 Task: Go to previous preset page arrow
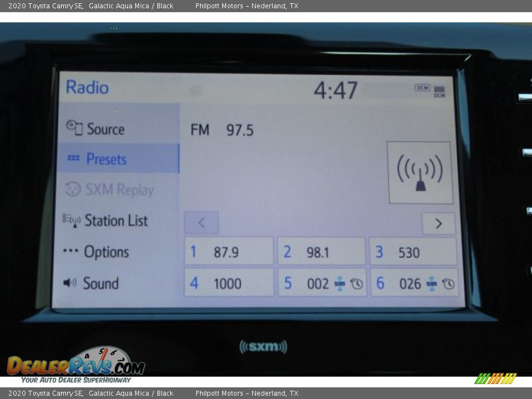tap(201, 223)
